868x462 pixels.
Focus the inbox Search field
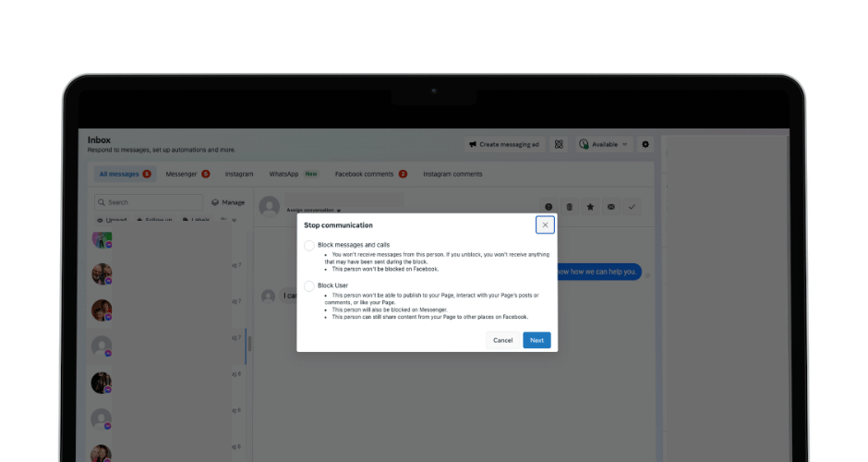coord(149,202)
